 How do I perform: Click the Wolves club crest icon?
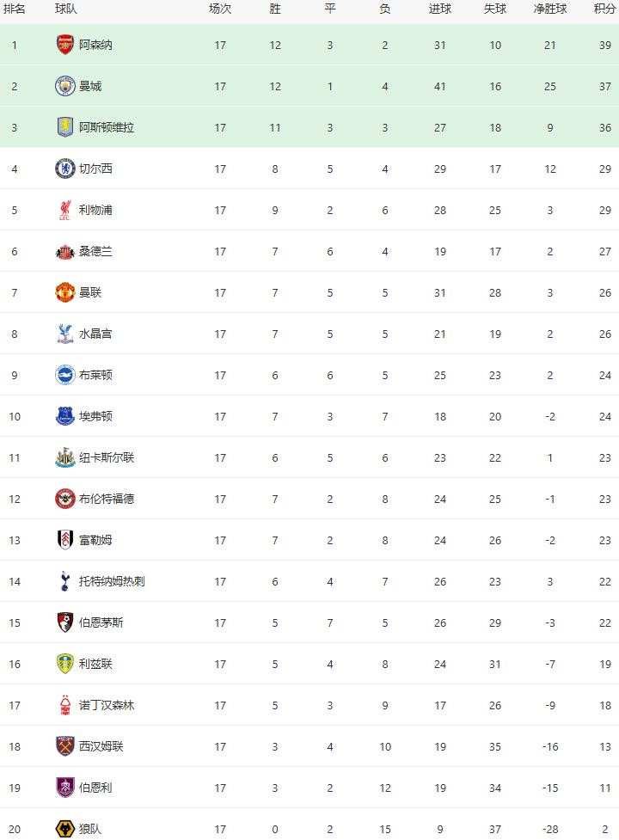pyautogui.click(x=65, y=829)
